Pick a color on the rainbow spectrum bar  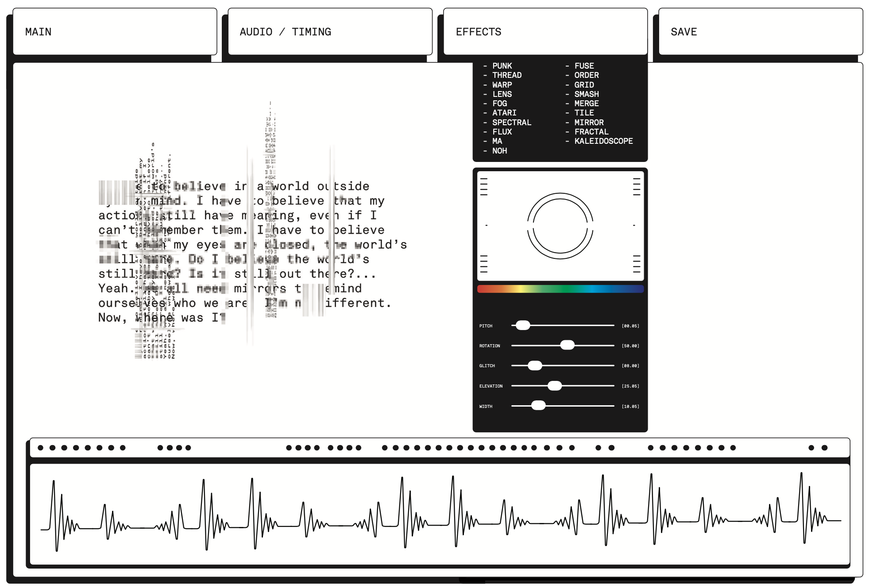(x=560, y=289)
